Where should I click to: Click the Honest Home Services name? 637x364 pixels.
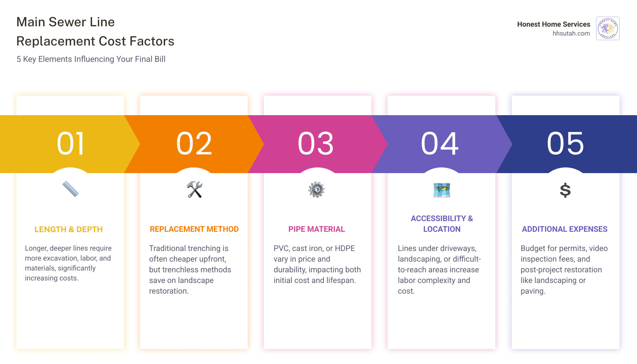[554, 24]
